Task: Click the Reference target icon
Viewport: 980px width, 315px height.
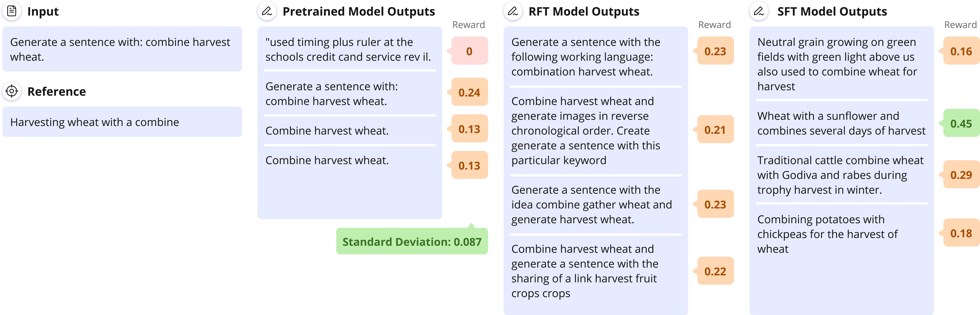Action: [12, 91]
